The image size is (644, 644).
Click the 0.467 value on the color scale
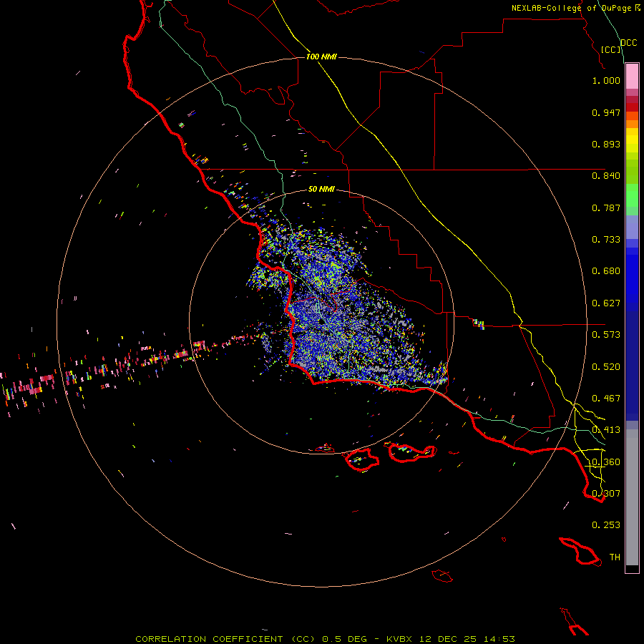606,399
